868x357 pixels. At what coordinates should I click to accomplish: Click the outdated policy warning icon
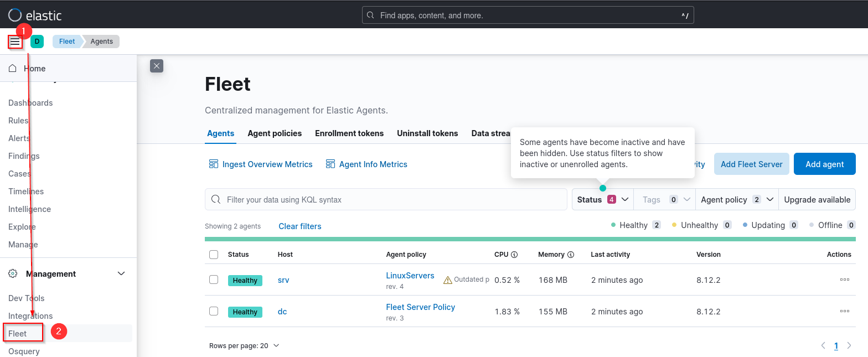click(x=448, y=280)
